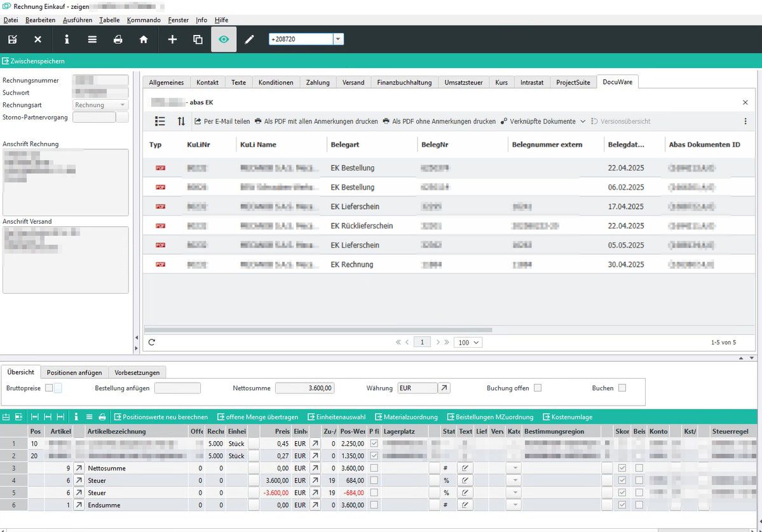Jump to the last page of DocuWare results
The width and height of the screenshot is (762, 532).
[447, 342]
